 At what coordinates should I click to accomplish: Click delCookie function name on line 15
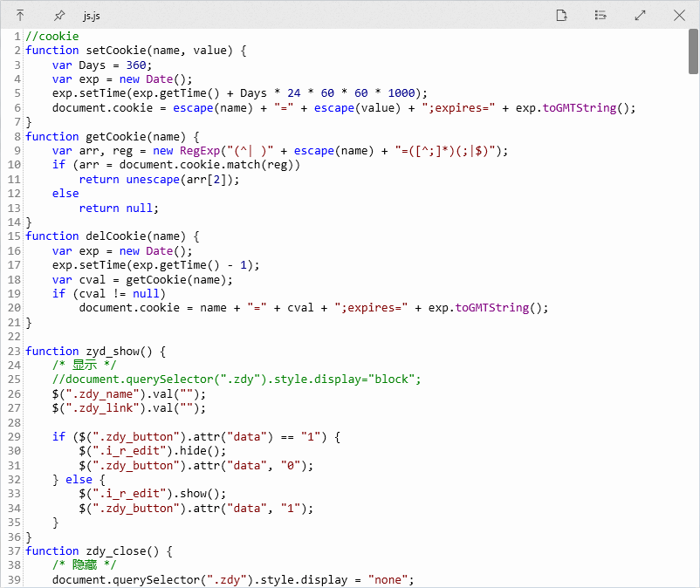pos(116,236)
